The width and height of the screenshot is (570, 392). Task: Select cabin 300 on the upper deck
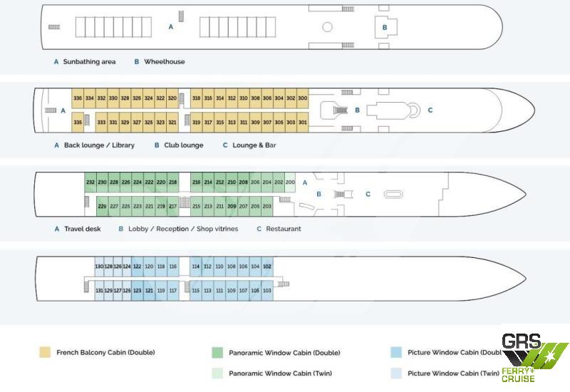(302, 98)
